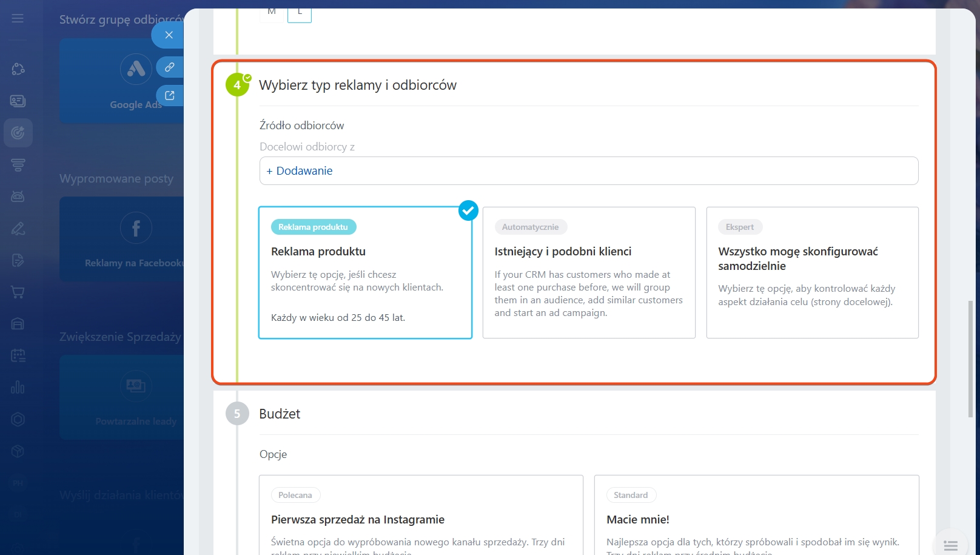Open the list menu button bottom right
980x555 pixels.
click(x=951, y=545)
